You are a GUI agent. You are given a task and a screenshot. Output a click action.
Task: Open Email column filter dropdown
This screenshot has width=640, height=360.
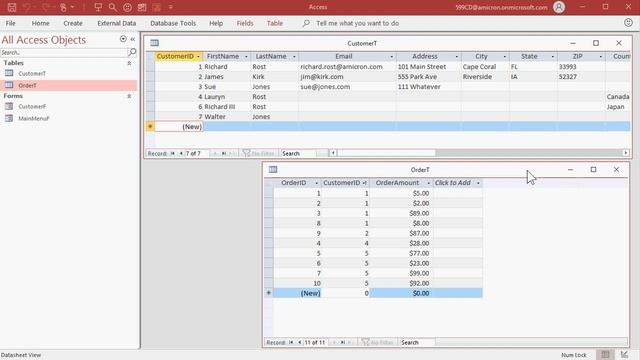391,56
